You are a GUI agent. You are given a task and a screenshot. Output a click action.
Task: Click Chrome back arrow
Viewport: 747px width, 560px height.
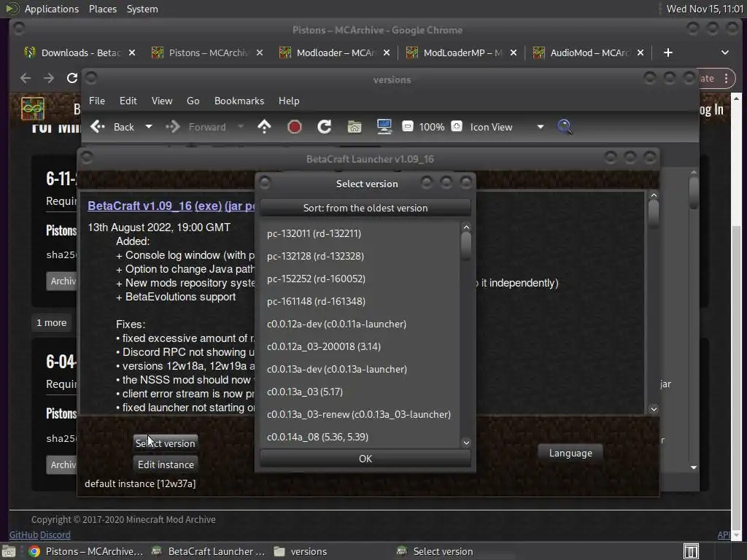pyautogui.click(x=26, y=78)
